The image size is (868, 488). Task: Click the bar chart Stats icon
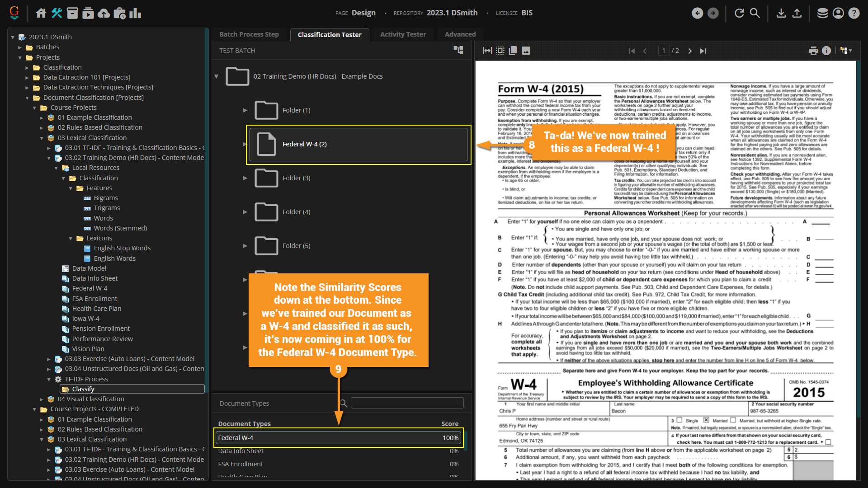pyautogui.click(x=135, y=13)
